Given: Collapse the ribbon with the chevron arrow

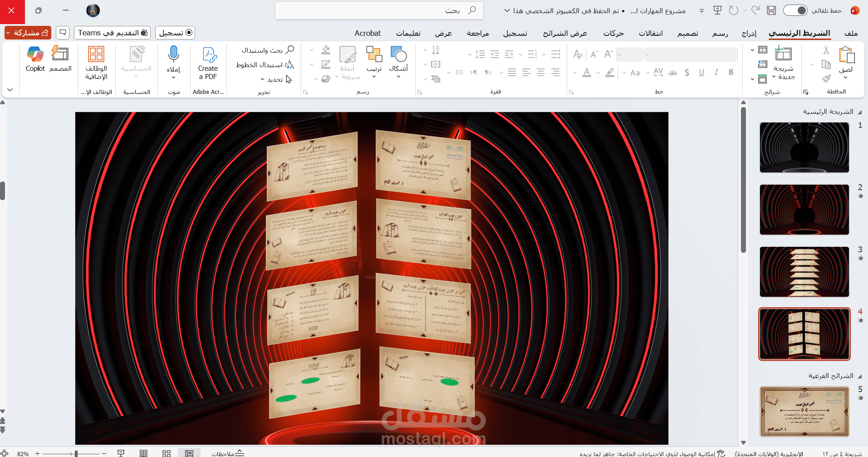Looking at the screenshot, I should 10,90.
